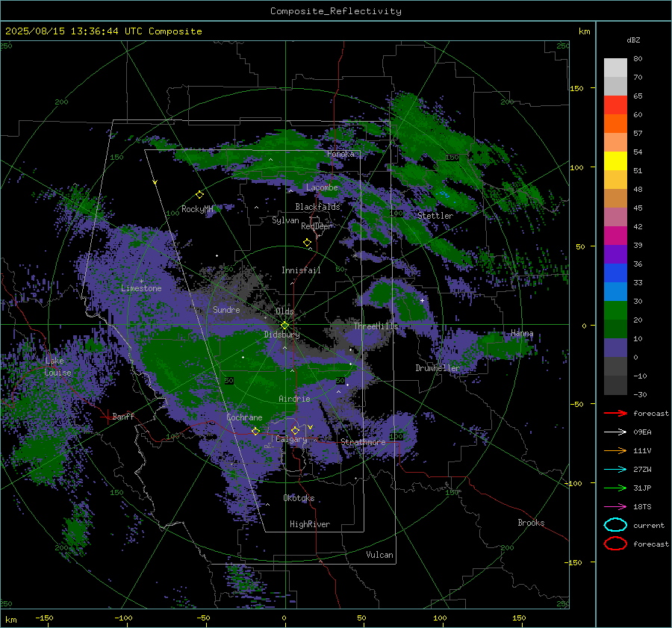The image size is (672, 628).
Task: Select the yellow diamond marker below RedDeer
Action: coord(307,243)
